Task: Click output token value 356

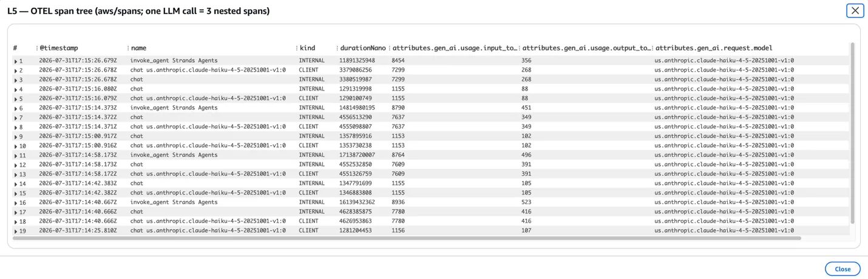Action: coord(526,61)
